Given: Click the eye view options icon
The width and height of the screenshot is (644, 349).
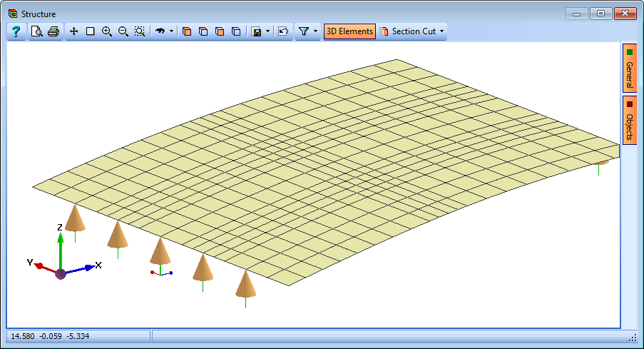Looking at the screenshot, I should coord(160,31).
